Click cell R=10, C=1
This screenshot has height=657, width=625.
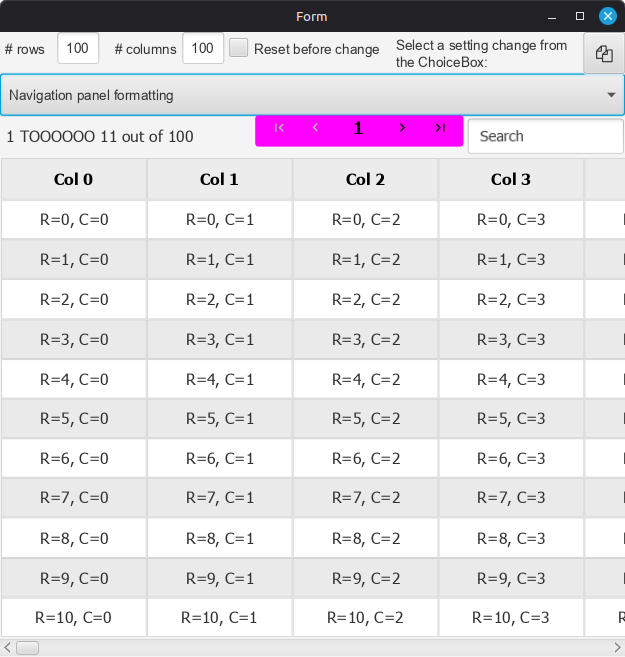pyautogui.click(x=220, y=618)
